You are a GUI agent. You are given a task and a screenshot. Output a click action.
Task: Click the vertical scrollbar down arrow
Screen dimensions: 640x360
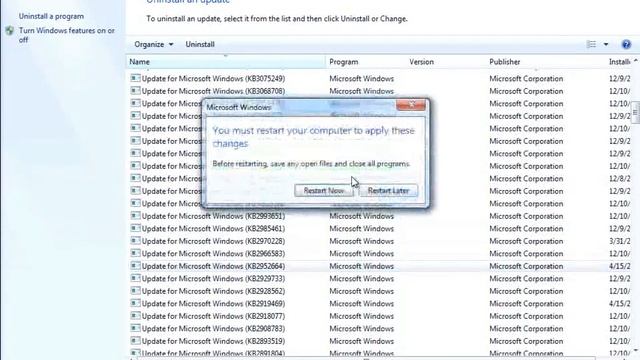[636, 350]
